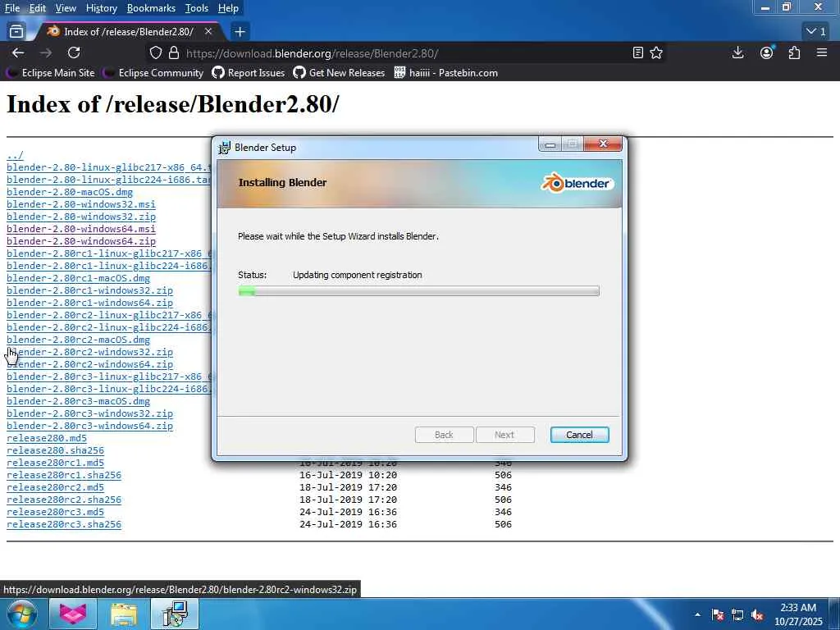The width and height of the screenshot is (840, 630).
Task: Open release280rc1.md5 file link
Action: (x=55, y=463)
